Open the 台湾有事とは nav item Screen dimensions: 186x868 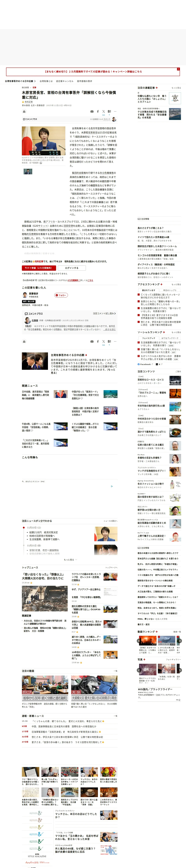tap(46, 81)
